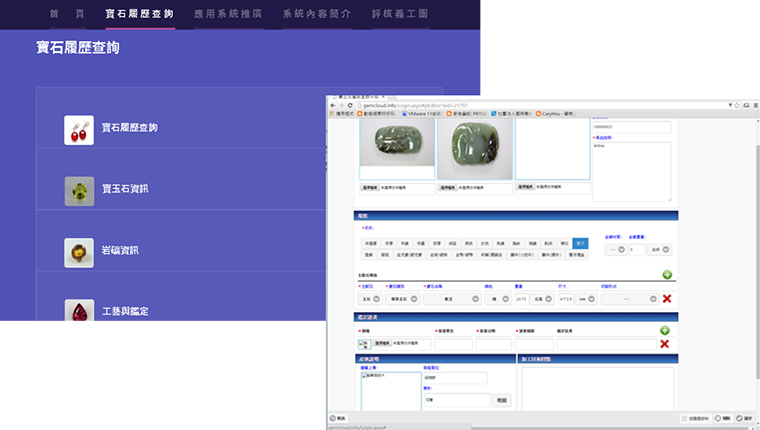Click the save button in the bottom bar

point(744,418)
